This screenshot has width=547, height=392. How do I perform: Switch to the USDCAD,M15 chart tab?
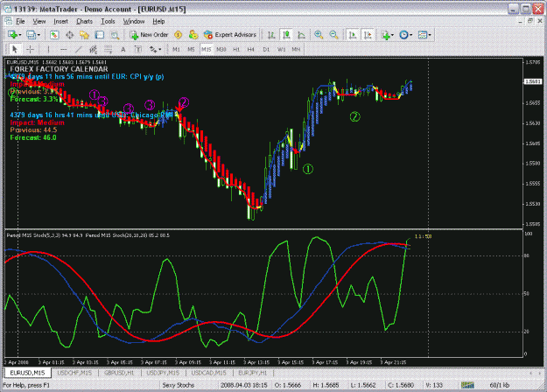pyautogui.click(x=208, y=373)
